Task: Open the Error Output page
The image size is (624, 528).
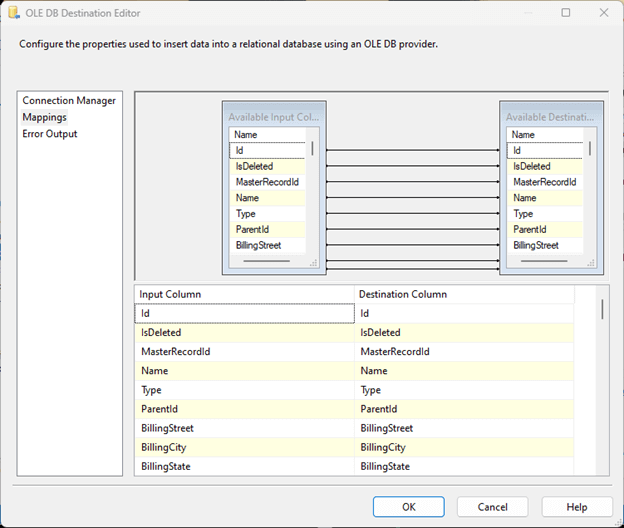Action: 50,134
